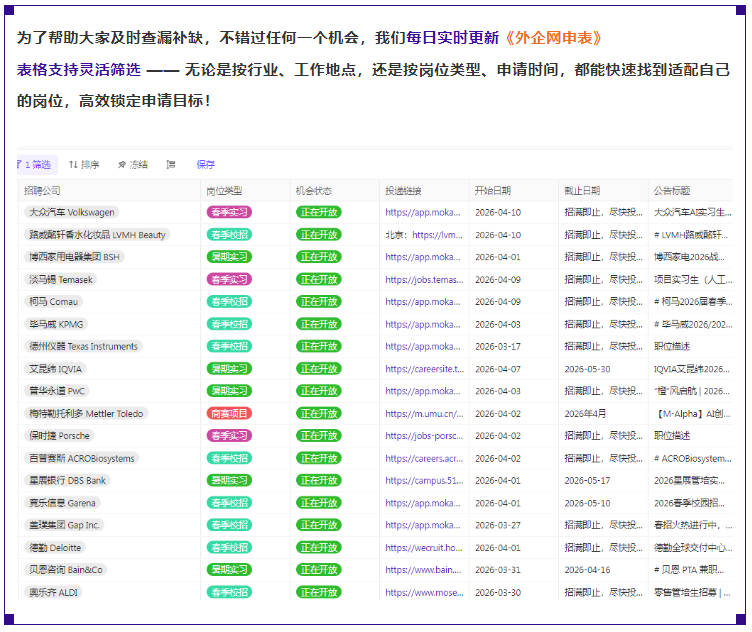Open the careersite link for IQVIA

coord(424,368)
